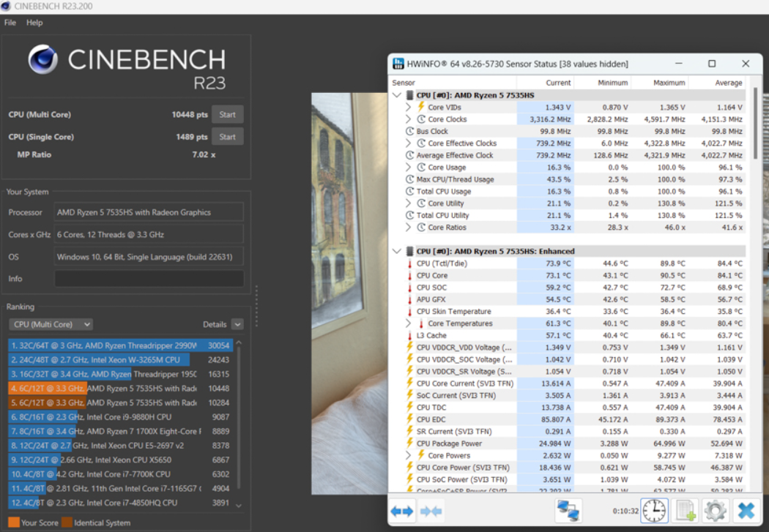Open the File menu in Cinebench
769x532 pixels.
10,23
